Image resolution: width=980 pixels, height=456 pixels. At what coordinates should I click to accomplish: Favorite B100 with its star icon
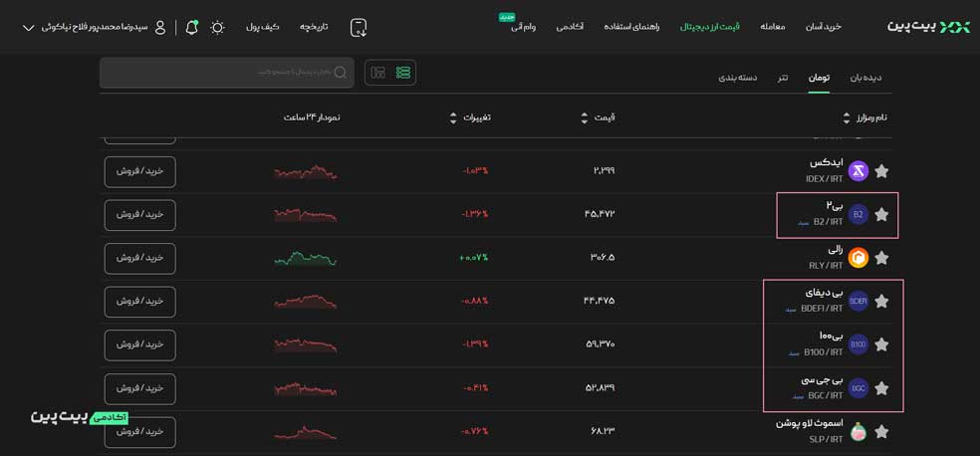point(881,344)
